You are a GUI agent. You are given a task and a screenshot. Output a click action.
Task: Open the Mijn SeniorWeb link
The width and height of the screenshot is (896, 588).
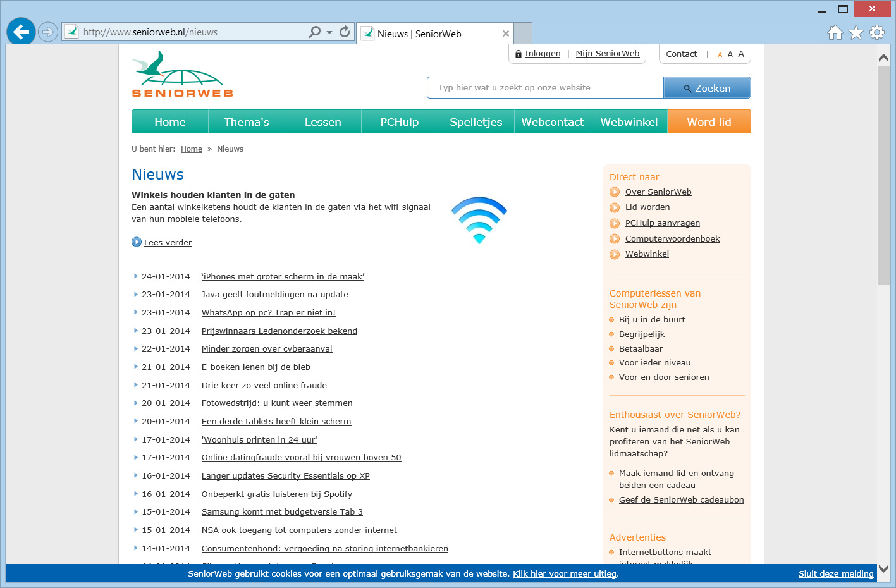pos(608,54)
